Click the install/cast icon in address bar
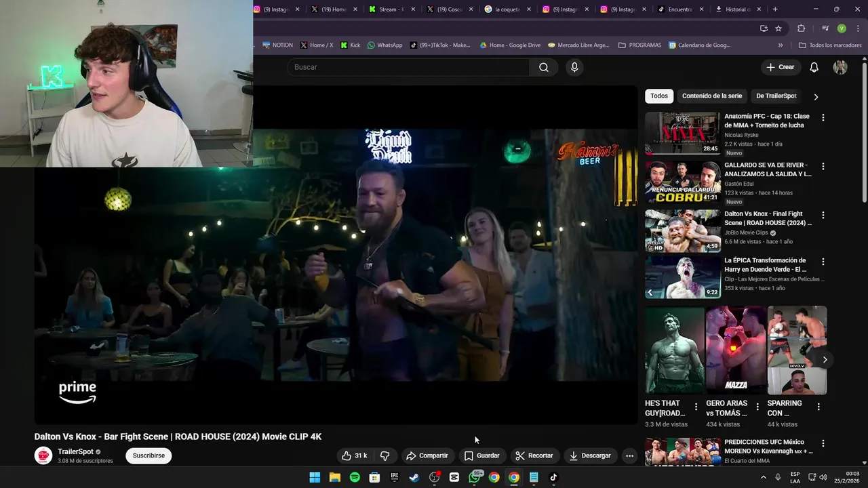This screenshot has width=868, height=488. click(x=764, y=28)
